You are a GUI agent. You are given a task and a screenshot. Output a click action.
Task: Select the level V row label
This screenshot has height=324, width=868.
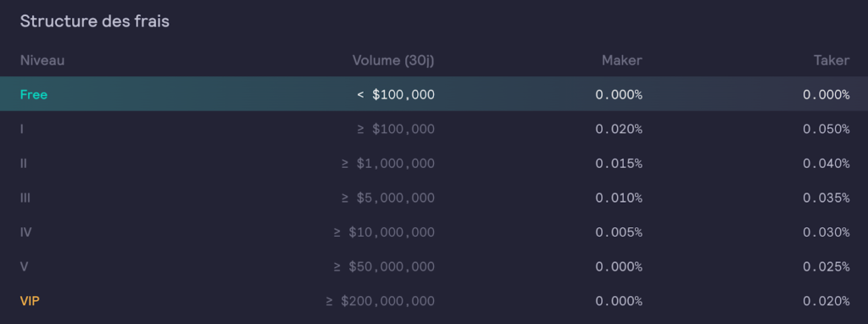[24, 266]
